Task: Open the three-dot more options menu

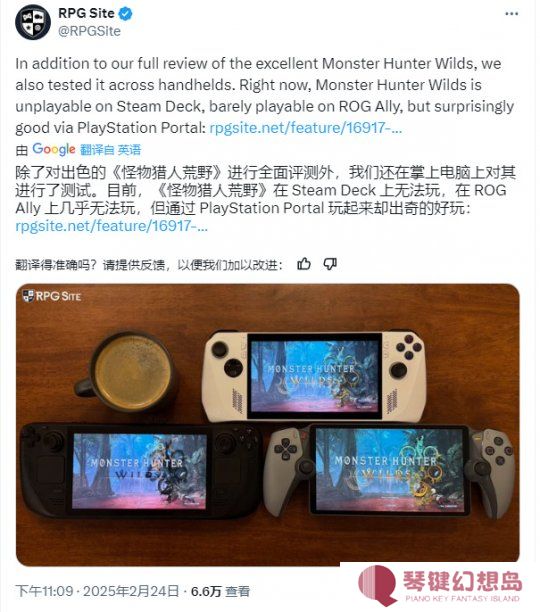Action: [x=512, y=14]
